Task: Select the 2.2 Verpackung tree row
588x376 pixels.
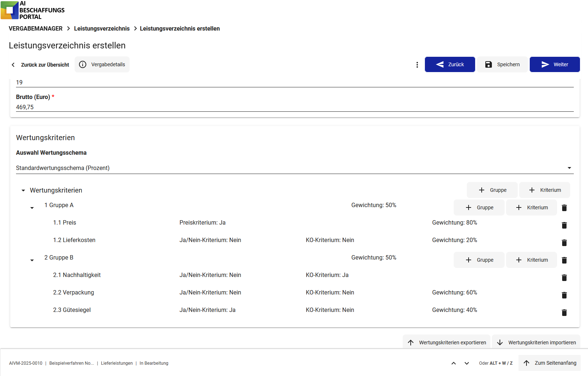Action: click(74, 292)
